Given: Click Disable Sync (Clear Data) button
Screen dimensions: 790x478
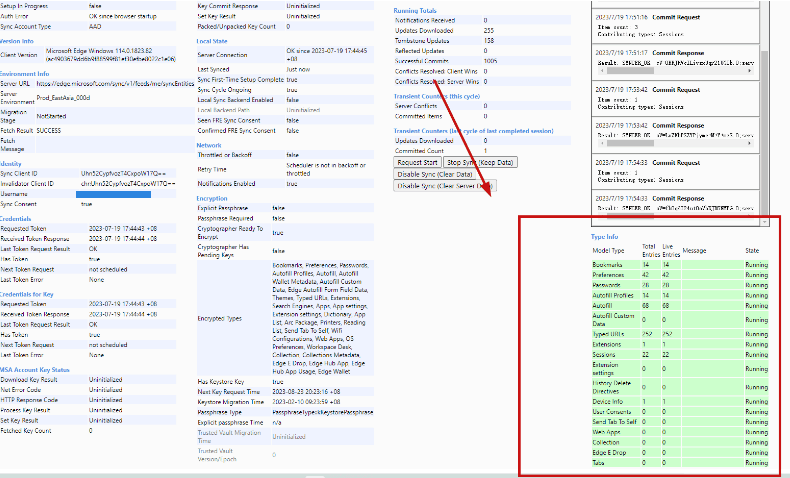Looking at the screenshot, I should pos(435,174).
